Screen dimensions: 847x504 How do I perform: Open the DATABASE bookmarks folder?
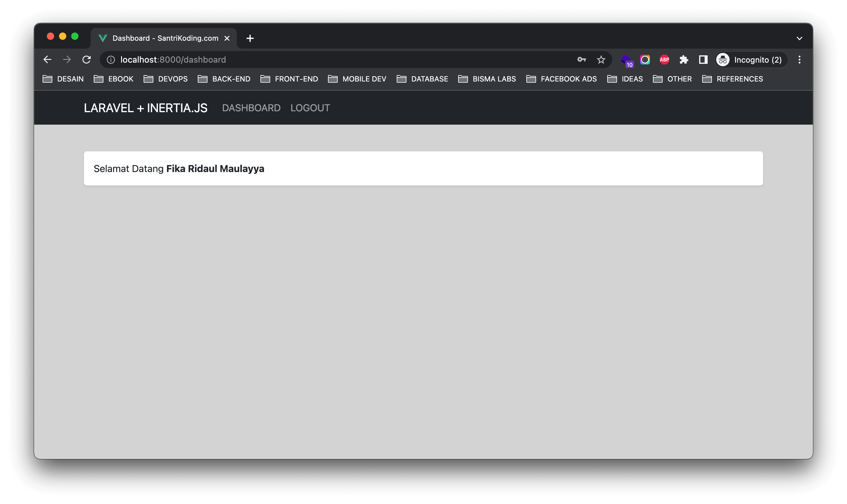[423, 79]
